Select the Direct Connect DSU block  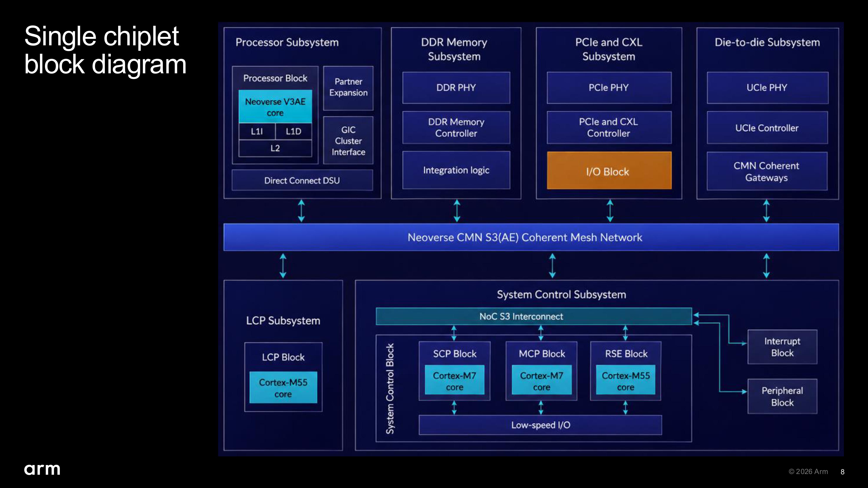point(302,180)
